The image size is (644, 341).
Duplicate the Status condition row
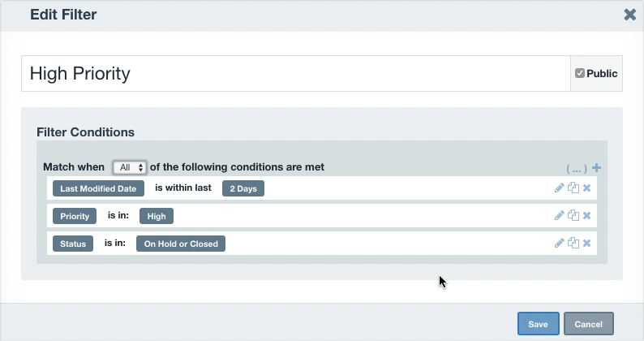(x=573, y=243)
